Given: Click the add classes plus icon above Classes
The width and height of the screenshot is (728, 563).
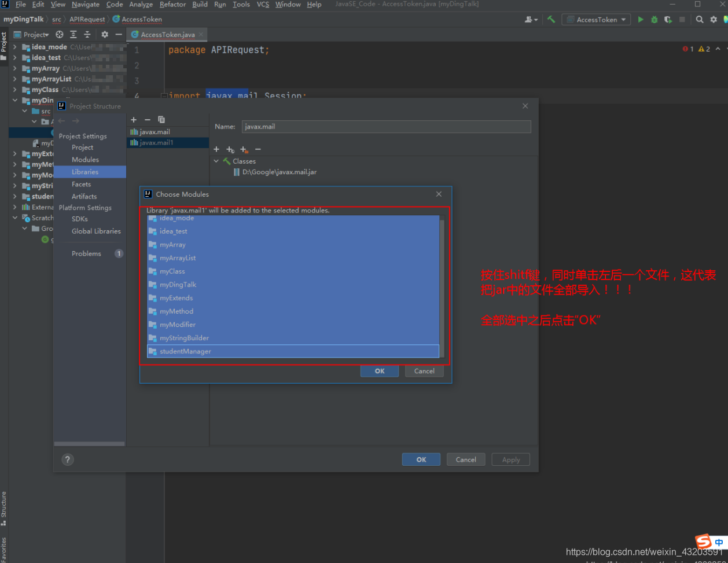Looking at the screenshot, I should [x=216, y=149].
